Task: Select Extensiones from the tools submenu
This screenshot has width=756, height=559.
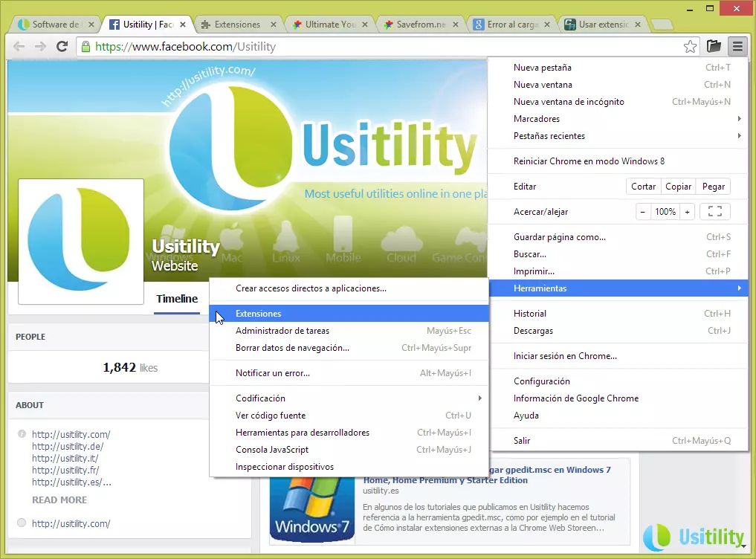Action: tap(259, 314)
